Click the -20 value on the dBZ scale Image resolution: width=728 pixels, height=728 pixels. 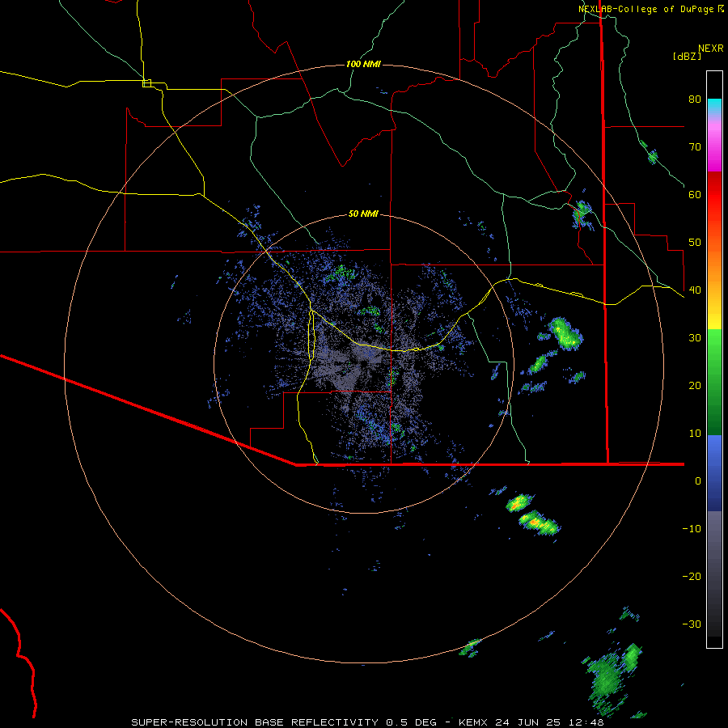point(692,577)
